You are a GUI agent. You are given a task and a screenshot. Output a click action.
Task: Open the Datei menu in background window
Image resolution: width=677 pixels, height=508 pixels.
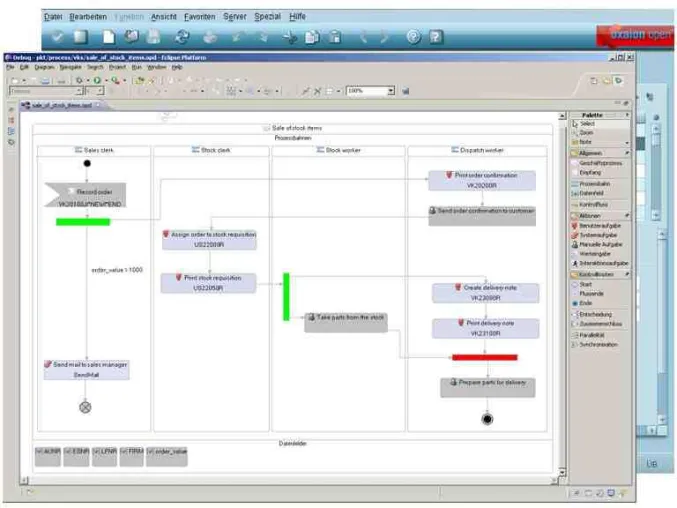(53, 17)
